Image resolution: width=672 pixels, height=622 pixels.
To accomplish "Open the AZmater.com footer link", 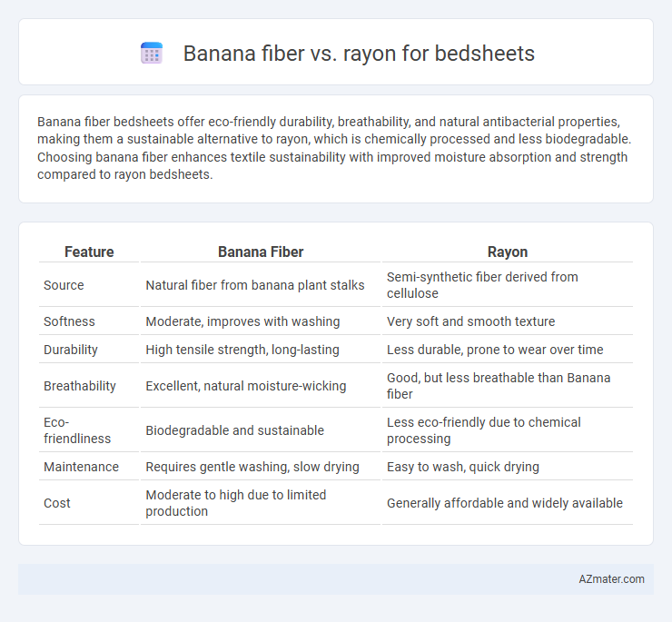I will coord(611,579).
